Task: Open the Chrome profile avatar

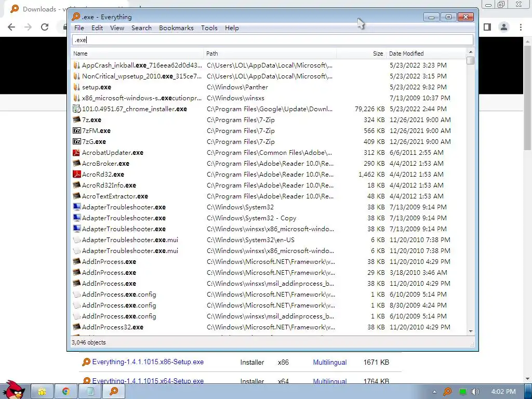Action: click(x=504, y=27)
